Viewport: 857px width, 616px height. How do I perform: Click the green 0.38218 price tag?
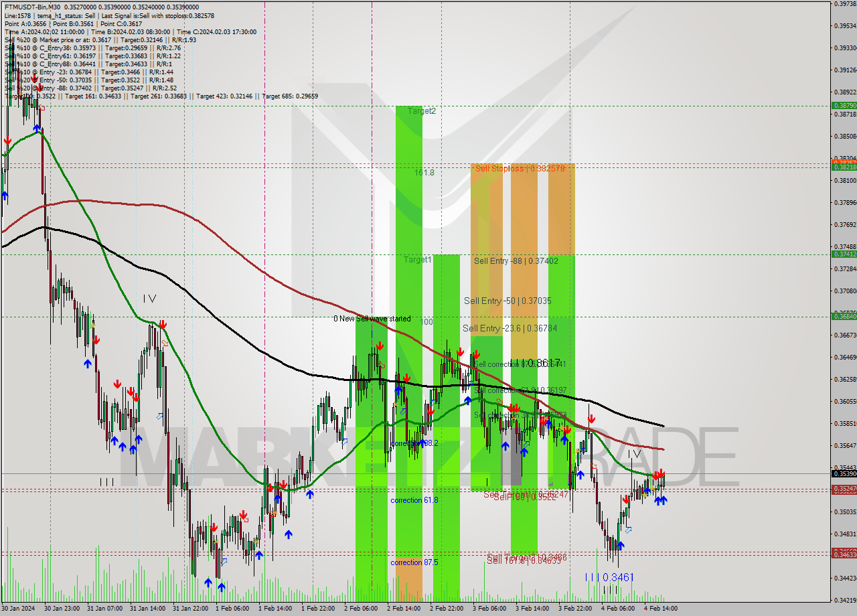pos(844,167)
